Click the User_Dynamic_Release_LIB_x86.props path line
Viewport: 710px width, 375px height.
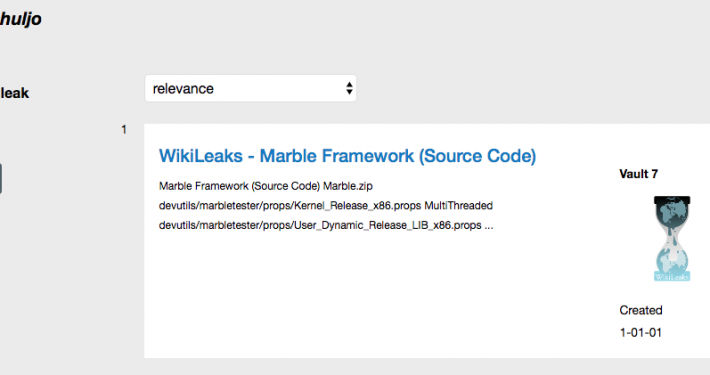pos(326,225)
